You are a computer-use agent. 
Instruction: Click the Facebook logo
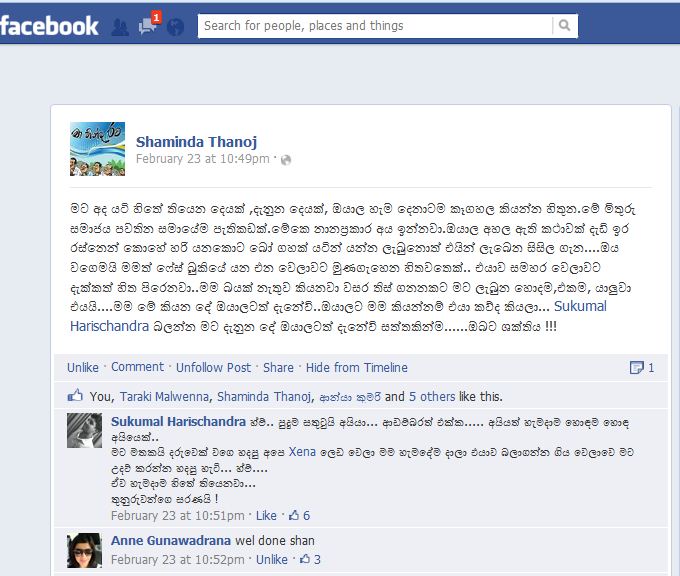49,26
